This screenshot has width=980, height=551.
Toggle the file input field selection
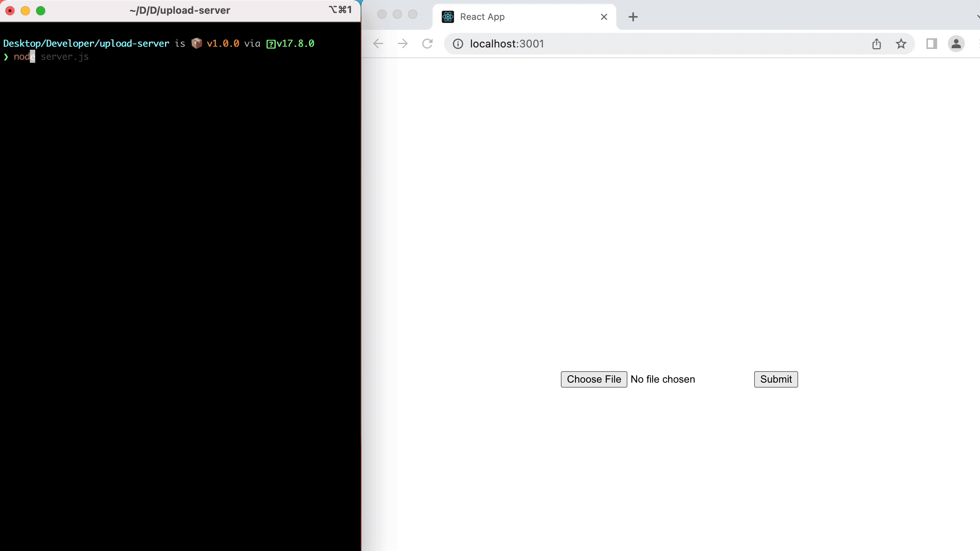click(594, 379)
